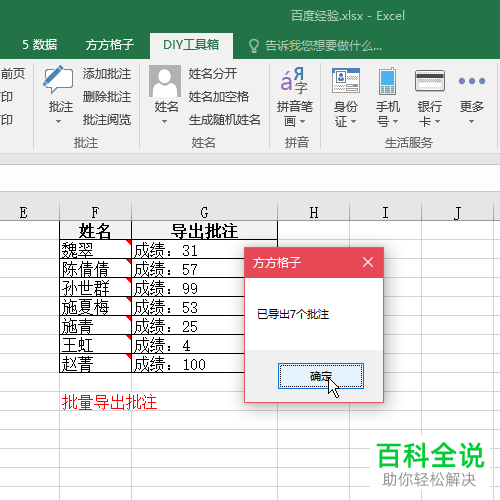Screen dimensions: 500x500
Task: Select cell 成绩: 25
Action: pyautogui.click(x=188, y=325)
